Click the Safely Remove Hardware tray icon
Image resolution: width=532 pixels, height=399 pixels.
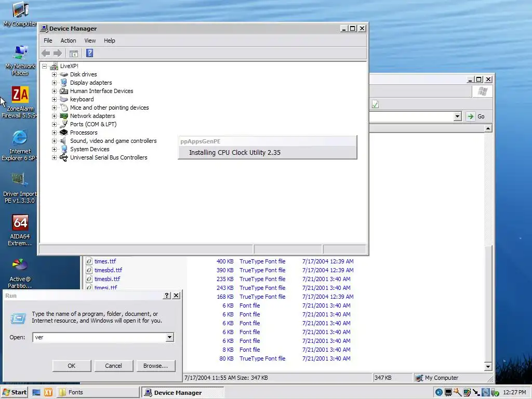pos(496,392)
